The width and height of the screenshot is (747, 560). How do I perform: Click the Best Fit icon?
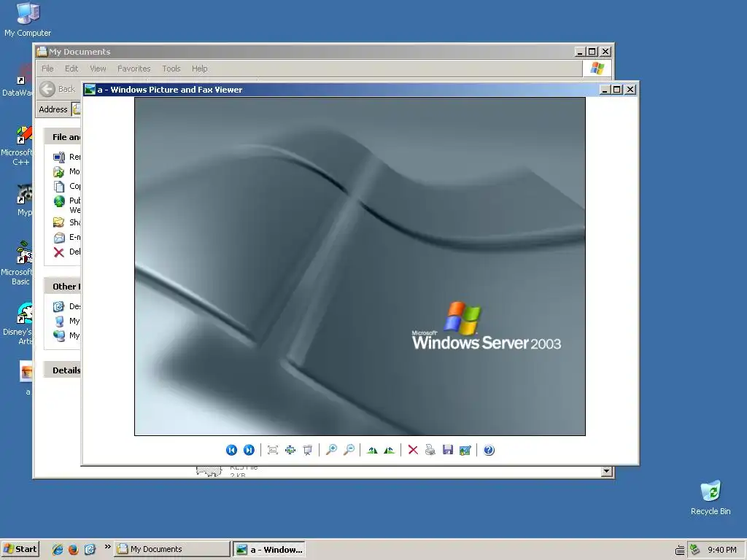pos(273,450)
